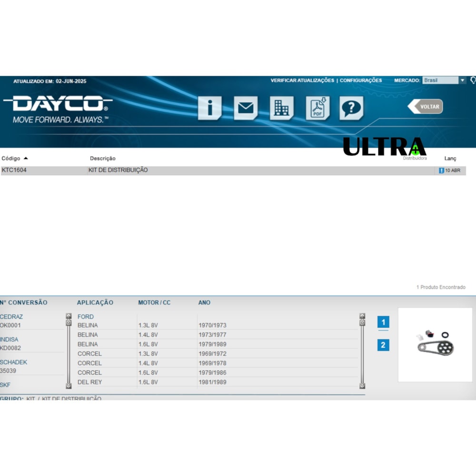Open the help question mark icon
Screen dimensions: 476x476
point(351,108)
